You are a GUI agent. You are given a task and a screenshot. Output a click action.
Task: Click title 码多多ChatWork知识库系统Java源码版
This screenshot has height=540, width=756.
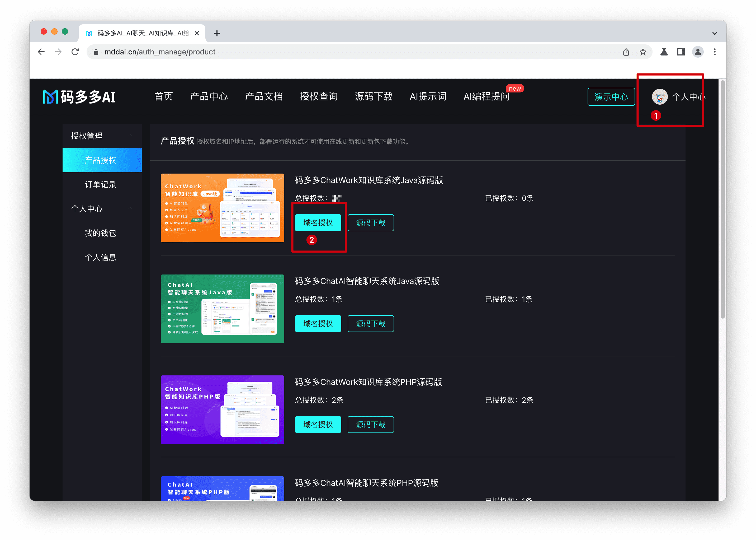click(369, 180)
